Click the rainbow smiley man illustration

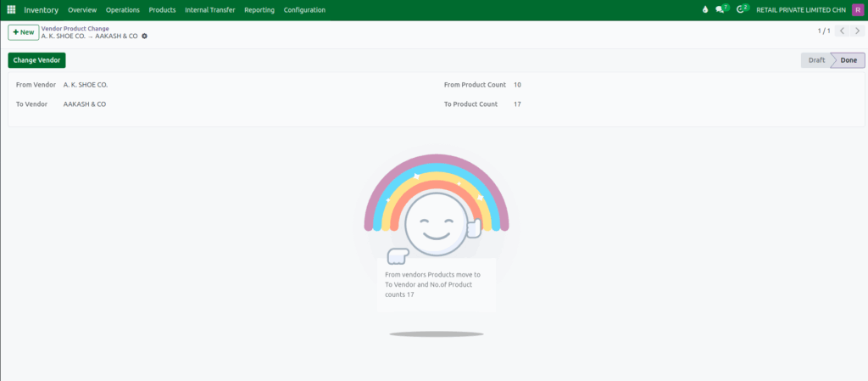[x=437, y=209]
